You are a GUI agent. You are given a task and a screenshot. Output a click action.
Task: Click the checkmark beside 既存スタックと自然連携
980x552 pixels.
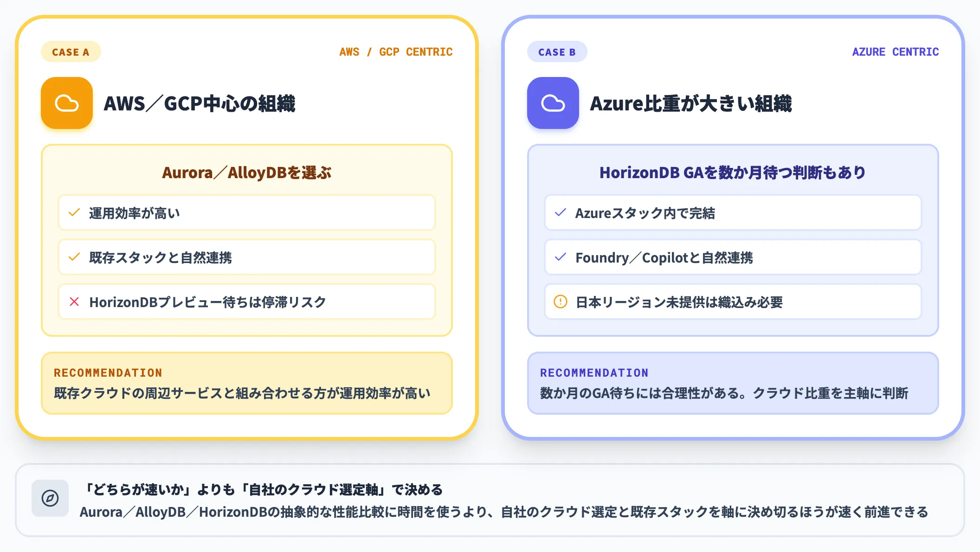pyautogui.click(x=74, y=257)
